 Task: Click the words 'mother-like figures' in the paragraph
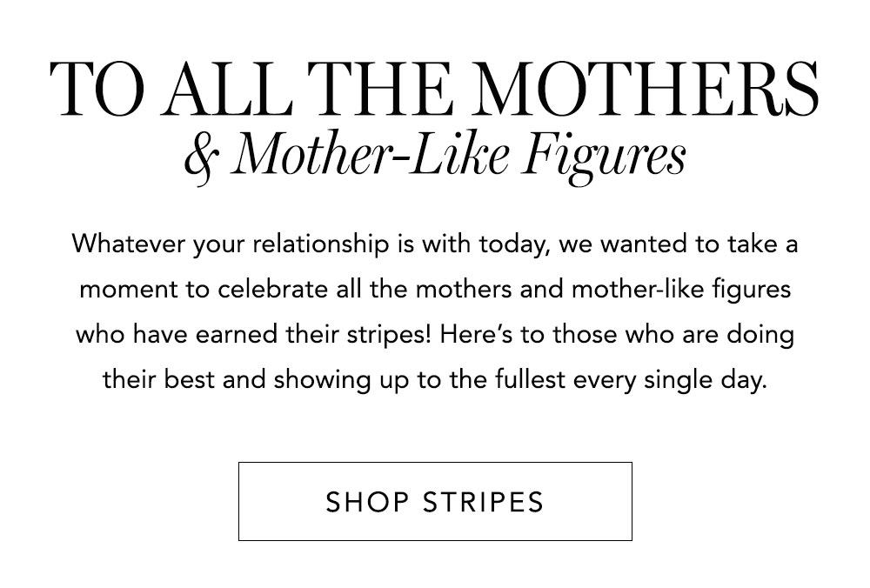[681, 290]
